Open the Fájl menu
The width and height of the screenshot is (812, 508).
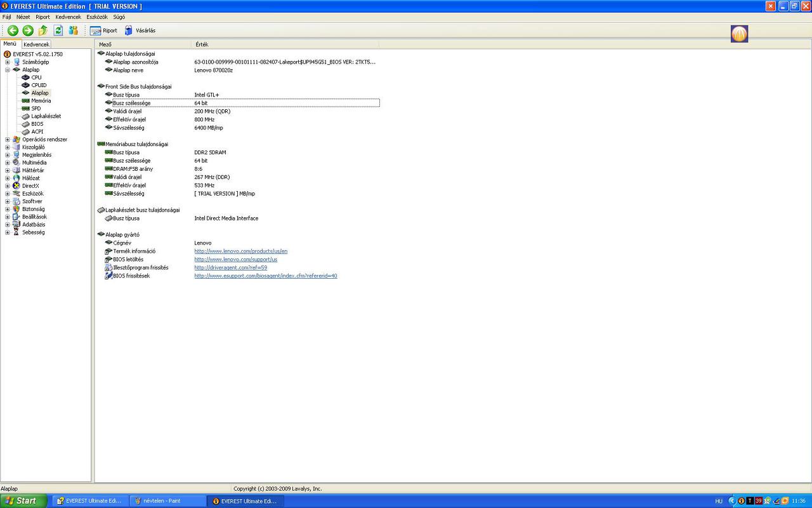click(x=7, y=17)
